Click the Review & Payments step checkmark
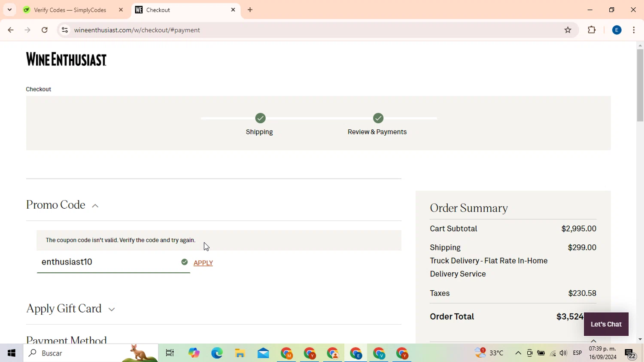644x362 pixels. pyautogui.click(x=378, y=118)
